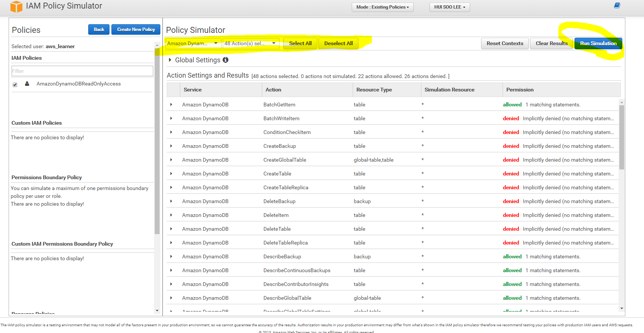Click the Deselect All button
This screenshot has height=333, width=644.
coord(338,43)
